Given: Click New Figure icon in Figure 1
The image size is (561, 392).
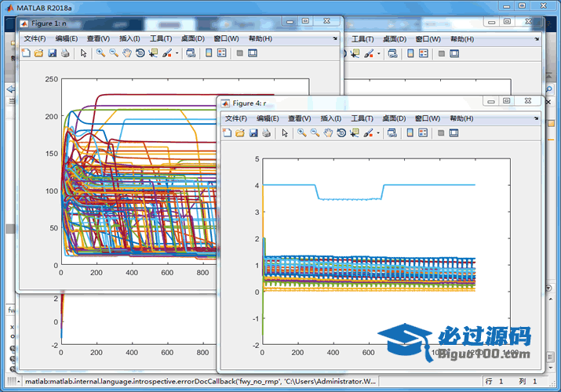Looking at the screenshot, I should click(26, 53).
